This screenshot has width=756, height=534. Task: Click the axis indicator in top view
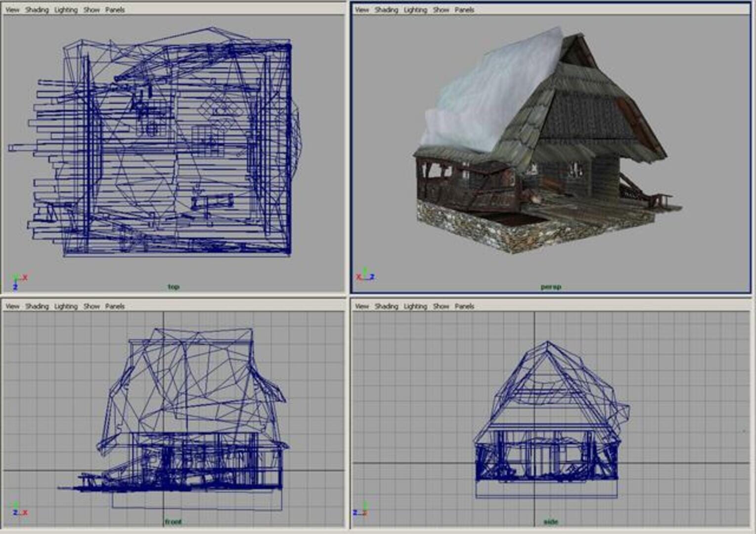click(x=18, y=281)
